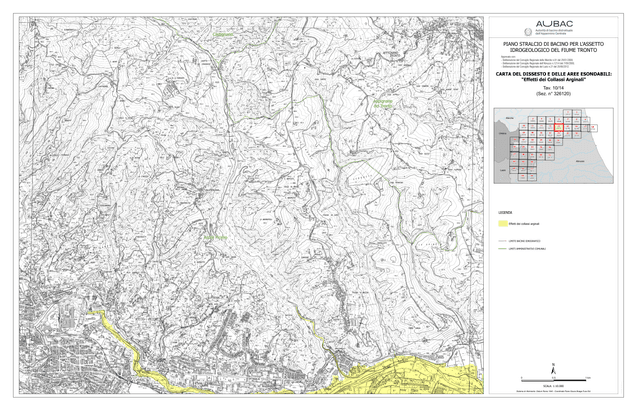This screenshot has width=640, height=408.
Task: Click the green Castignano label on the map
Action: point(223,35)
